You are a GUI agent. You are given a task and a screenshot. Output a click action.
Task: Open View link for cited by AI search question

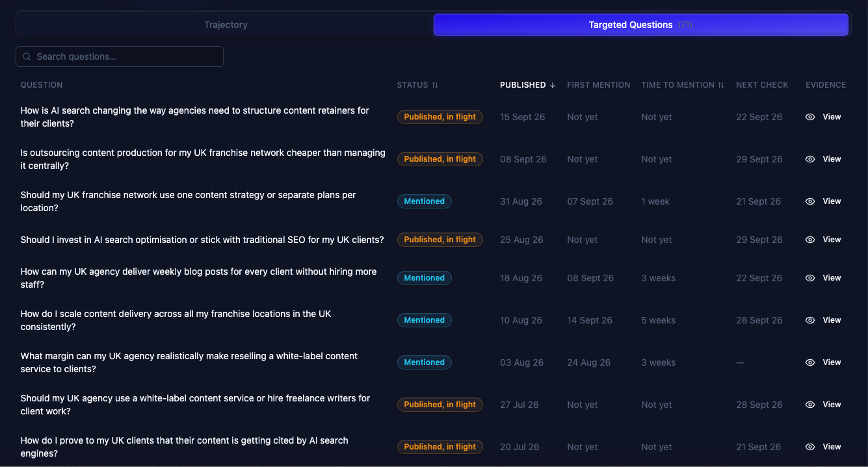coord(832,447)
